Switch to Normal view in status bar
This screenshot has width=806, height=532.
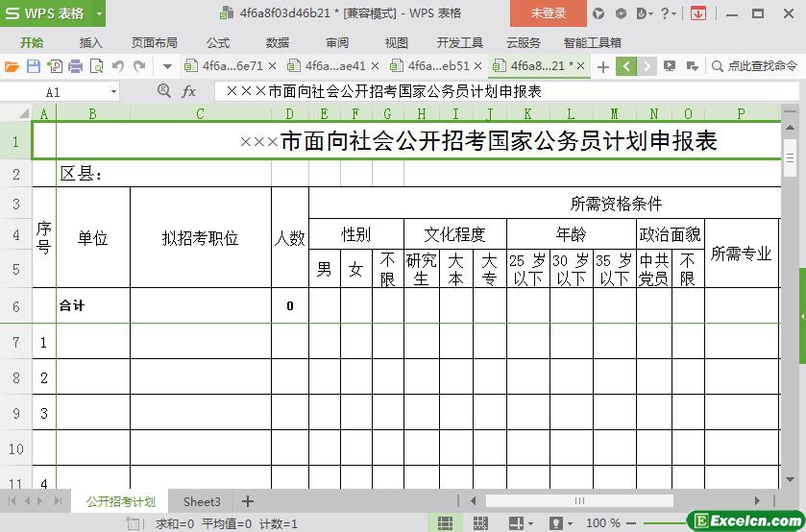click(x=446, y=523)
